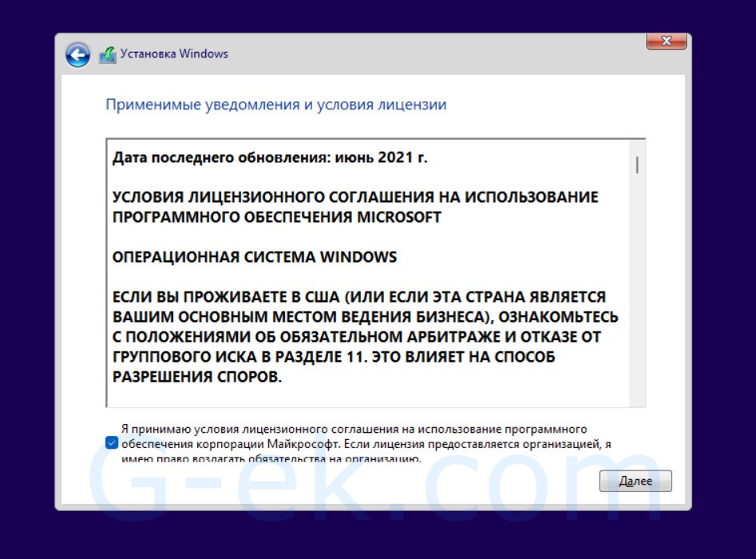Click label 'Я принимаю условия лицензионного соглашения'
Viewport: 756px width, 559px height.
(366, 443)
